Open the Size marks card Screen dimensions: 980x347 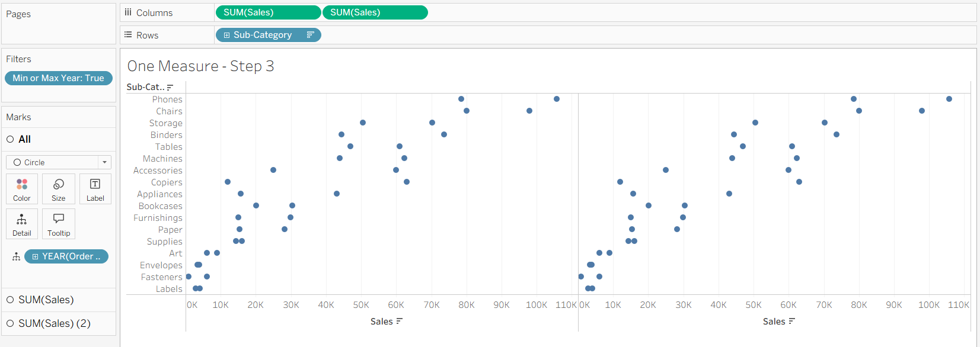click(x=59, y=188)
